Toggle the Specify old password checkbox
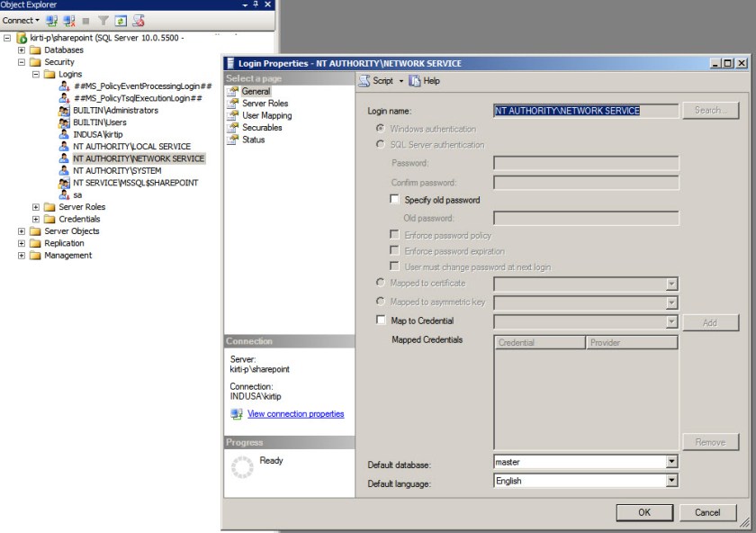The width and height of the screenshot is (756, 533). tap(394, 200)
